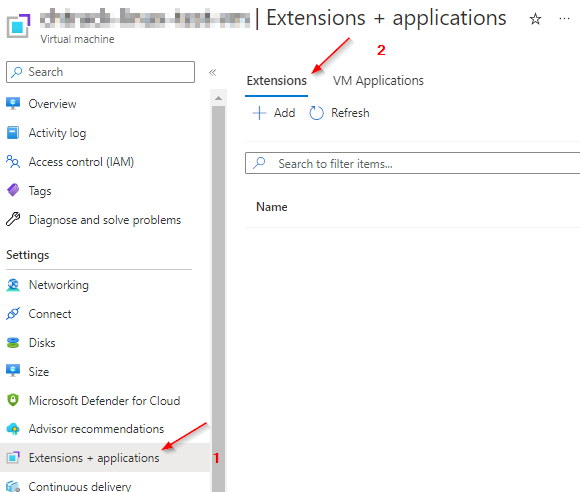Click the Add plus icon
The width and height of the screenshot is (580, 492).
(x=259, y=113)
